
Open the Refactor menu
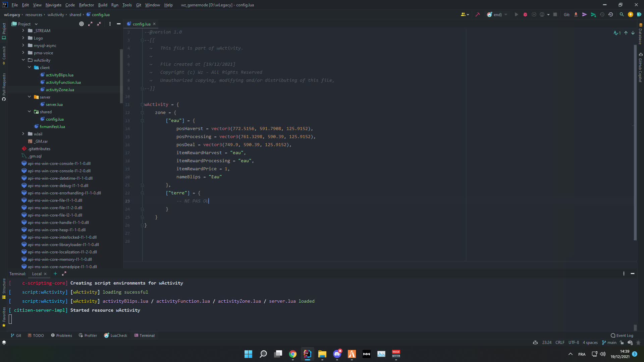point(86,5)
